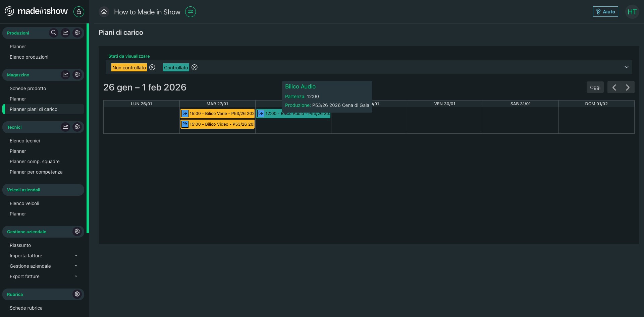Remove the Controllato status filter
This screenshot has width=644, height=317.
(195, 67)
